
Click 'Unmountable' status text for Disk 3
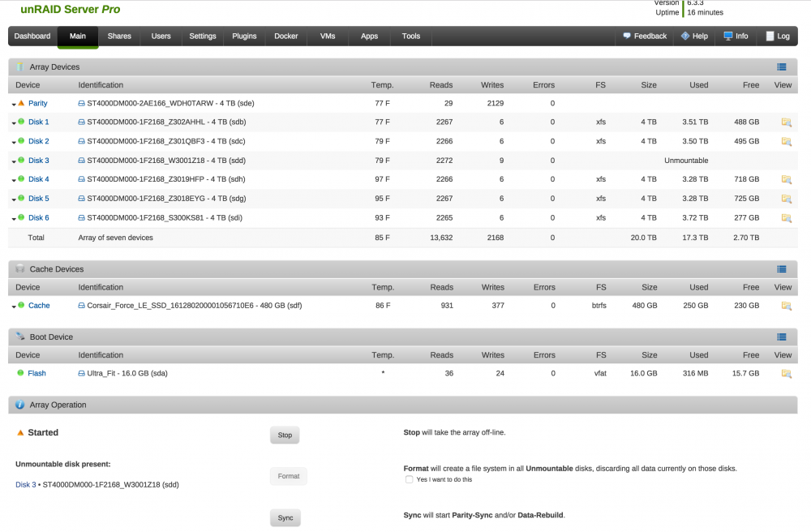pos(686,161)
